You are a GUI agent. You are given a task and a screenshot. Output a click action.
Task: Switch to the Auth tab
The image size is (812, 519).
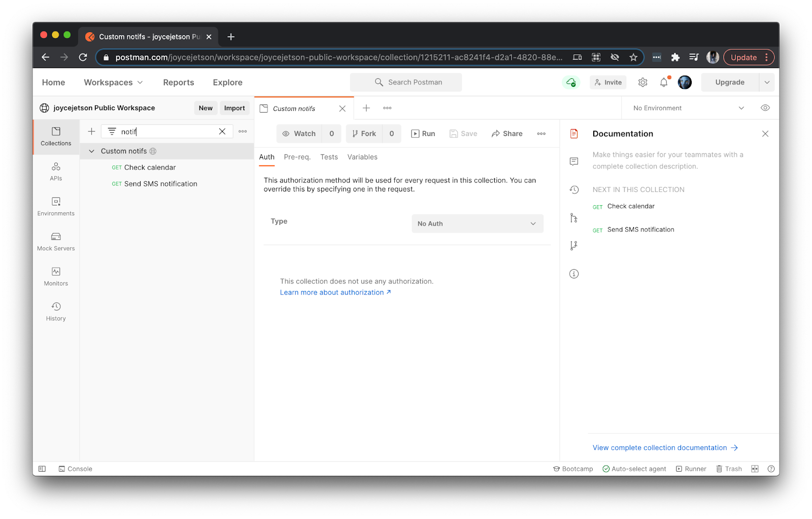point(266,157)
